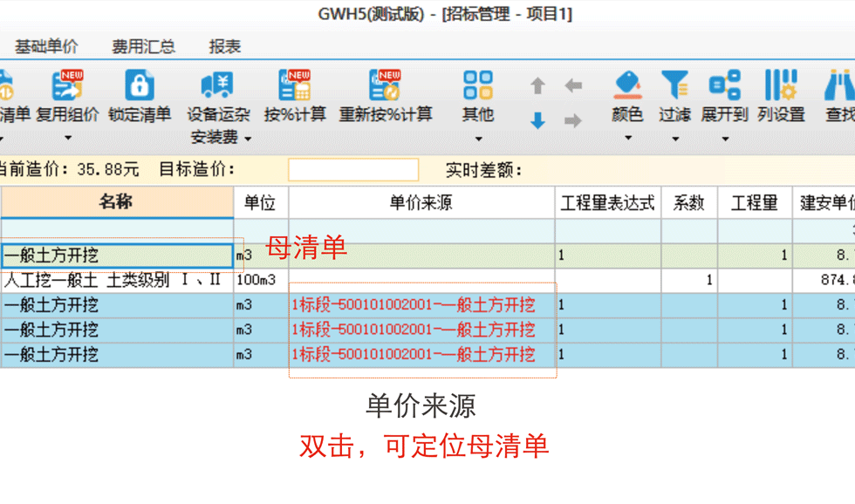
Task: Open the 展开到 expand-level dropdown
Action: [x=725, y=139]
